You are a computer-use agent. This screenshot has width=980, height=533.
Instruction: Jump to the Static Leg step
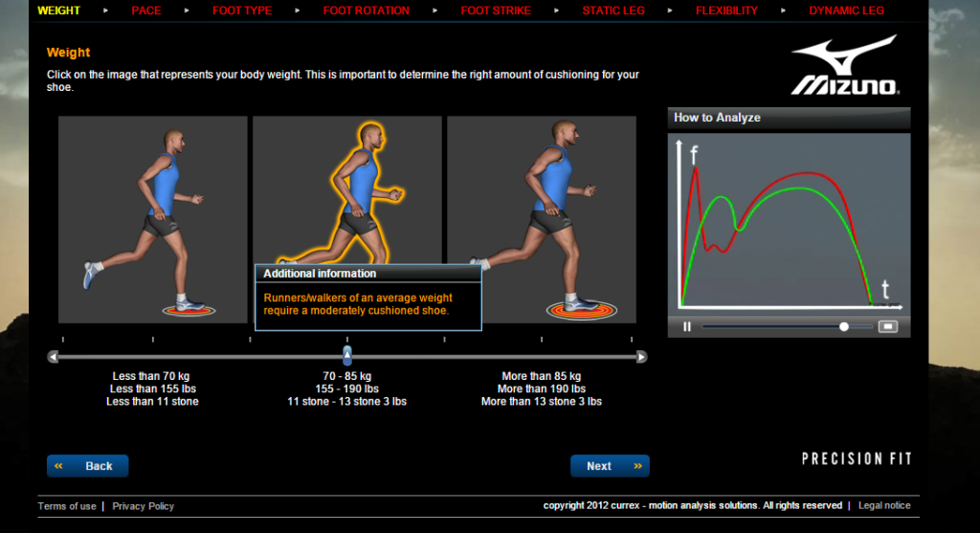(x=613, y=11)
